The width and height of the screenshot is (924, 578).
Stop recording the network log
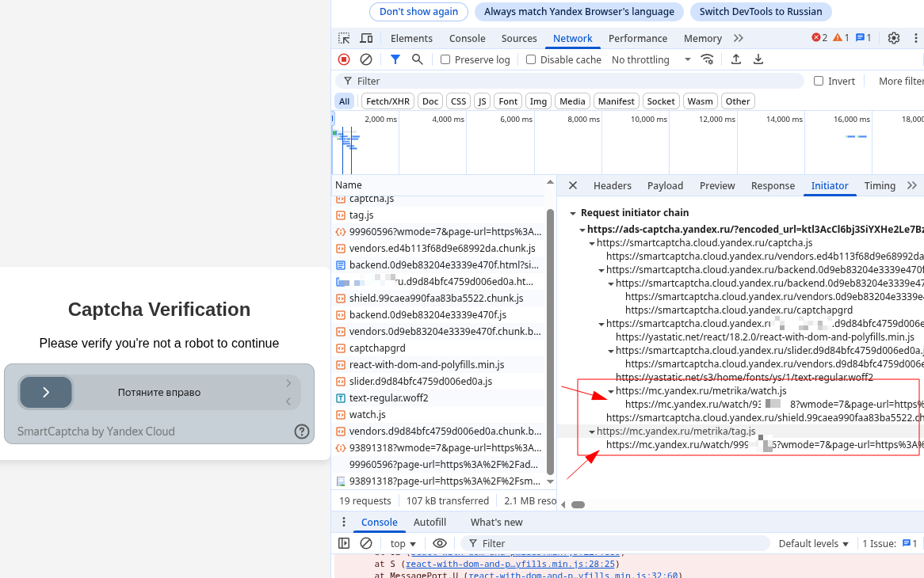344,59
